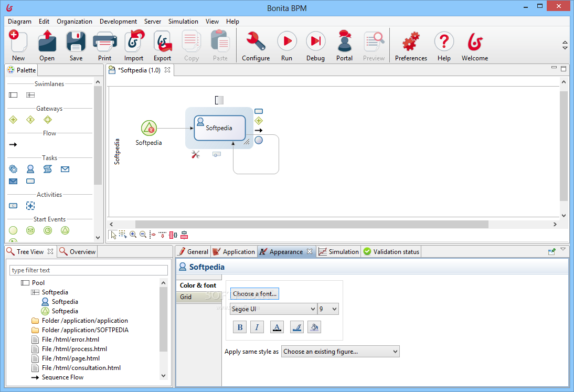Save the diagram using the Save icon
Screen dimensions: 574x392
pyautogui.click(x=76, y=46)
